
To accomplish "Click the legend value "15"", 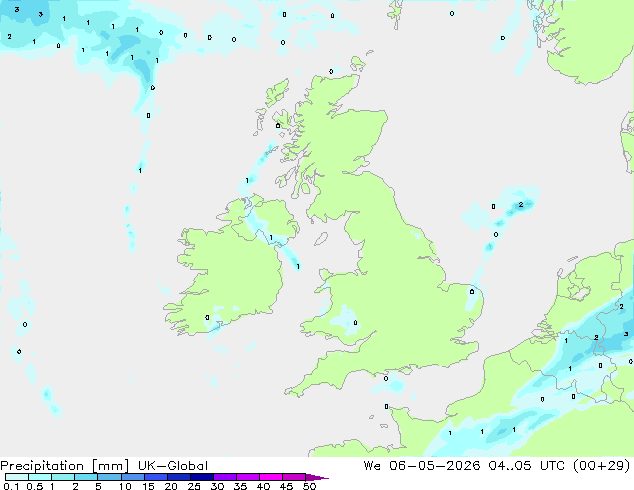I will coord(148,486).
